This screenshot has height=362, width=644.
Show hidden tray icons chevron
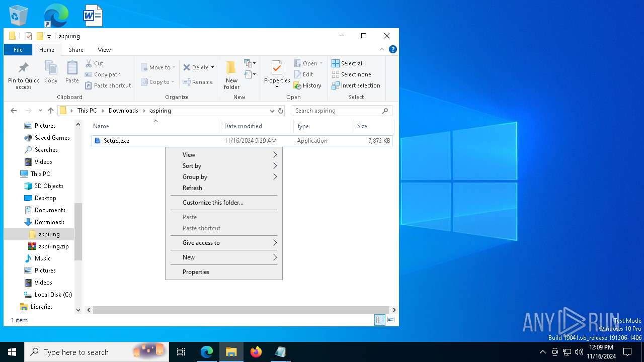[x=542, y=352]
